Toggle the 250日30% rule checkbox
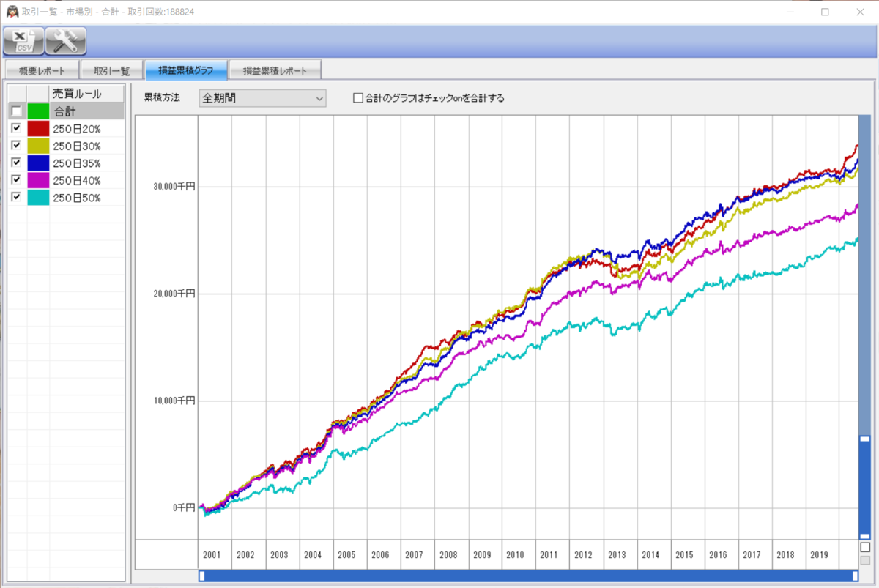This screenshot has height=588, width=879. [16, 146]
